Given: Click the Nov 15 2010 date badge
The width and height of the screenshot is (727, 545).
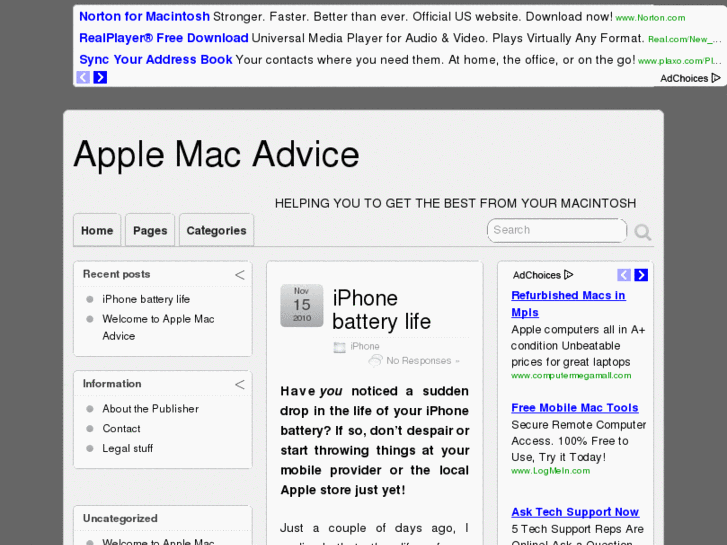Looking at the screenshot, I should coord(302,305).
